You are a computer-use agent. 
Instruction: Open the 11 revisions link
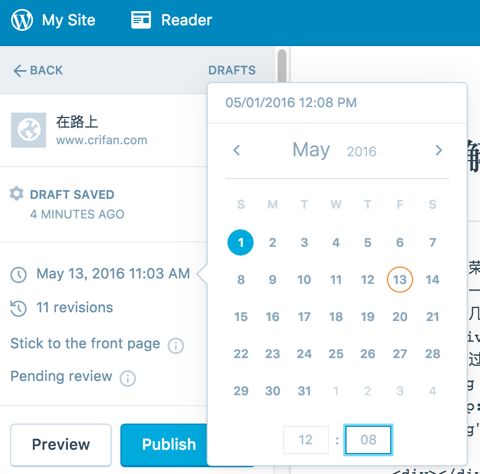(75, 307)
